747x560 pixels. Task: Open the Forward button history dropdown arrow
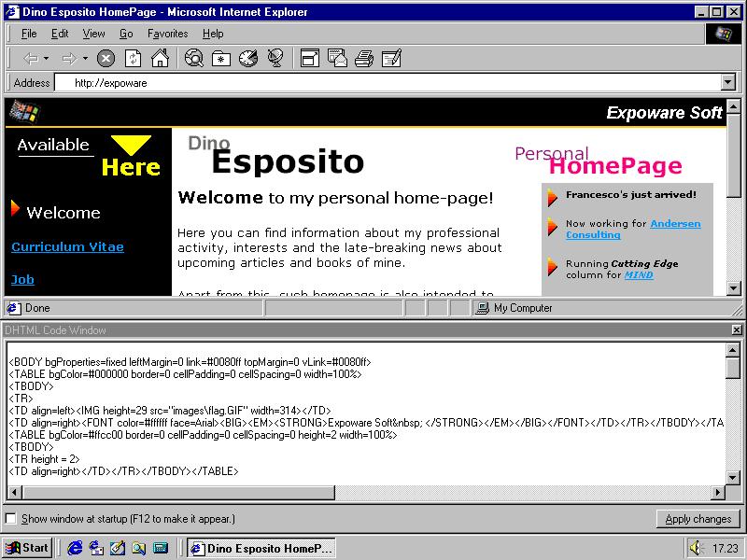85,59
